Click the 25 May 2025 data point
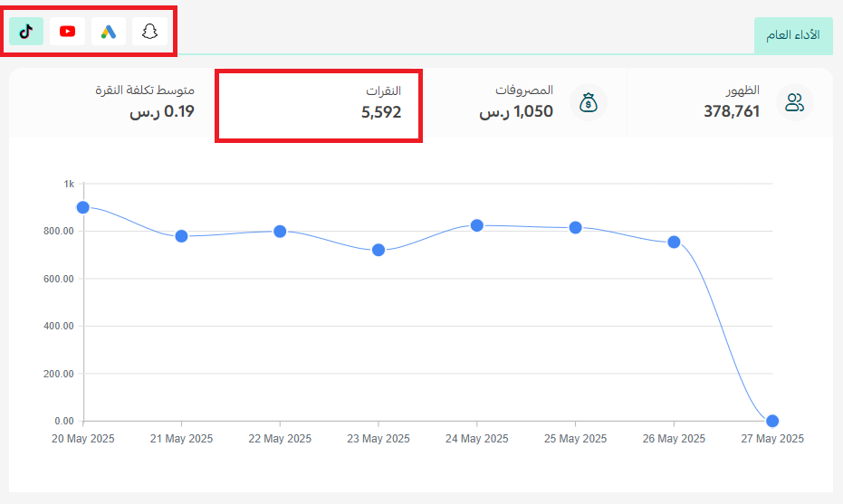Screen dimensions: 843x504 (x=575, y=228)
